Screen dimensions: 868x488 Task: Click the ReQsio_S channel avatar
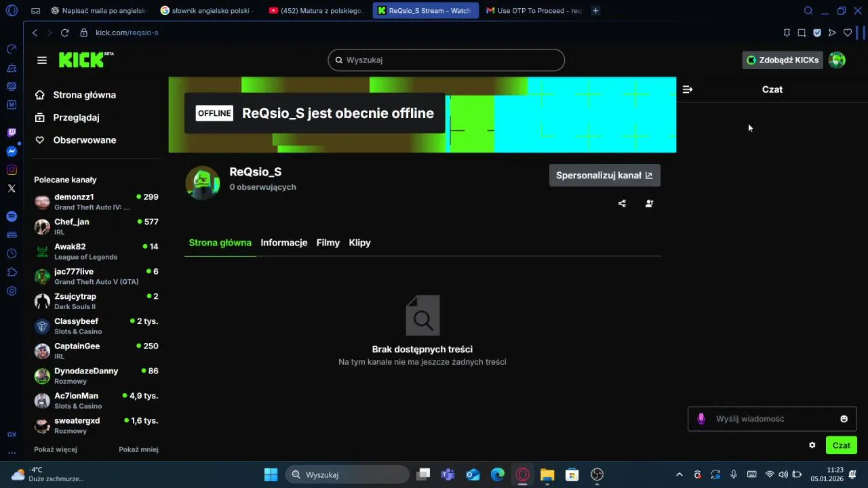click(x=203, y=182)
